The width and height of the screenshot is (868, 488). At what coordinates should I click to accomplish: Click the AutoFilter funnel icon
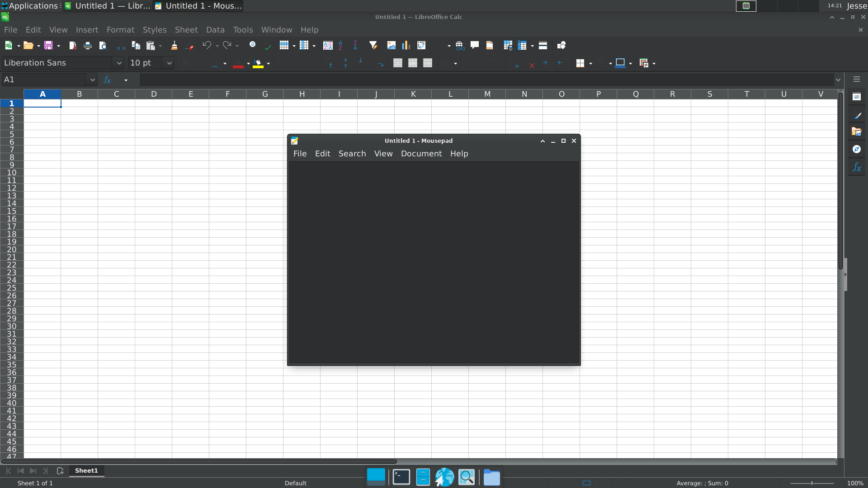coord(373,45)
